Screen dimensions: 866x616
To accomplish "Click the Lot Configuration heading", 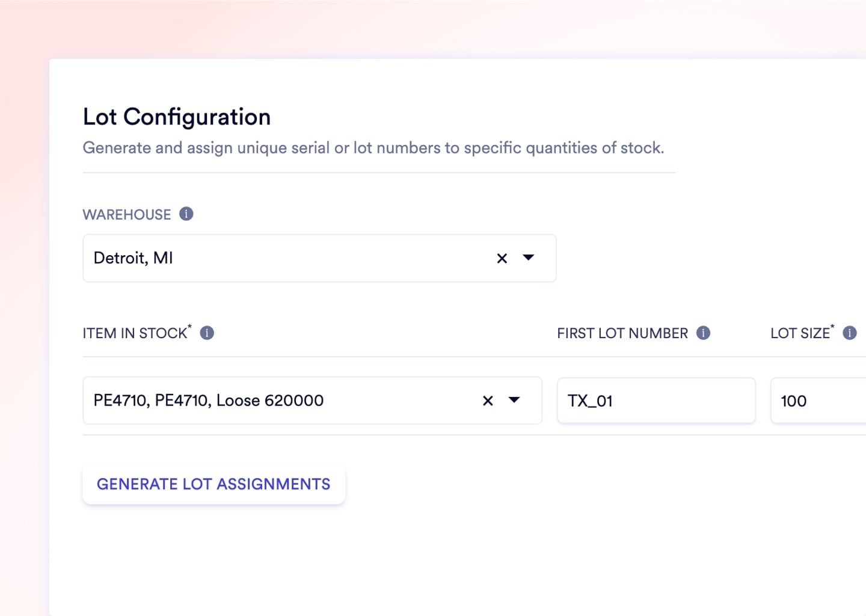I will pos(177,117).
